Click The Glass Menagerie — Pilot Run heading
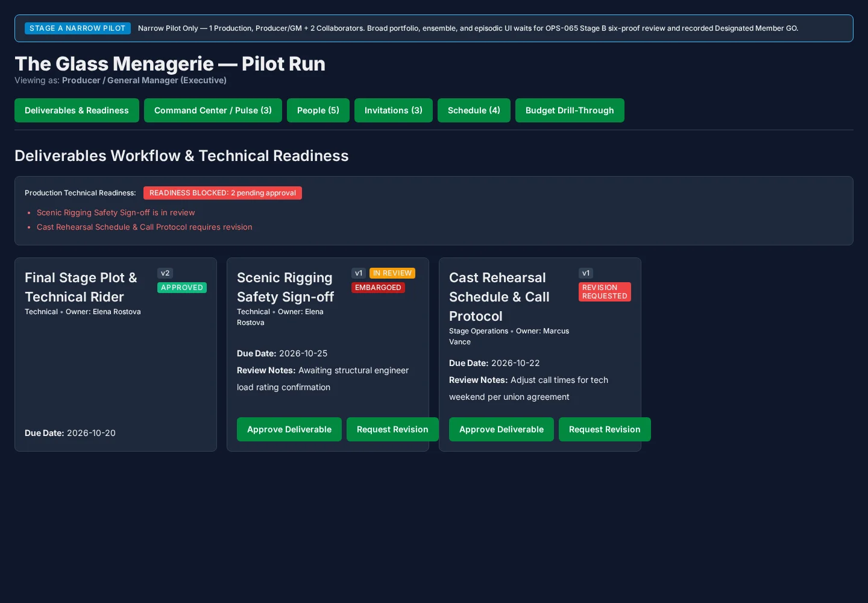The image size is (868, 603). (x=170, y=64)
